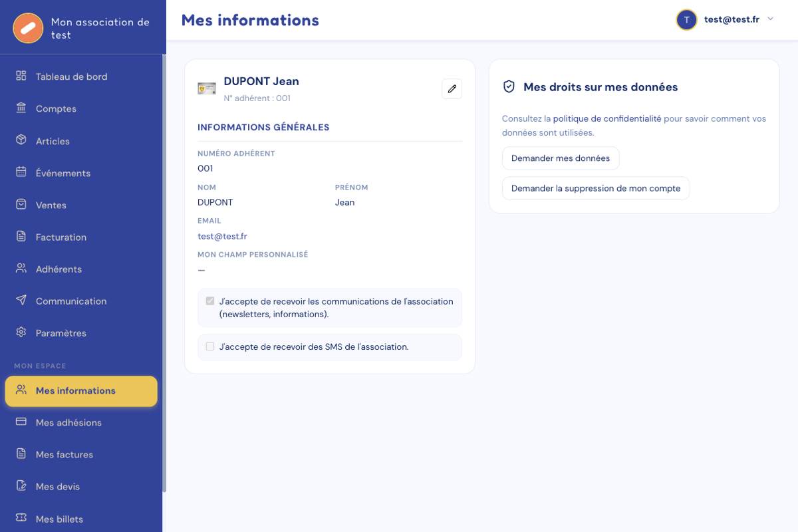Click the NUMÉRO ADHÉRENT value 001

point(205,168)
